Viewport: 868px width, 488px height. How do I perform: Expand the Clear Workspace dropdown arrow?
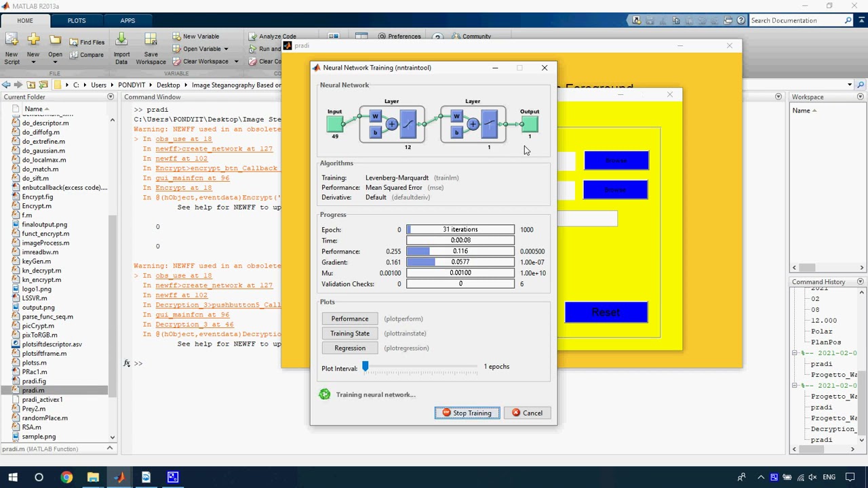point(236,61)
